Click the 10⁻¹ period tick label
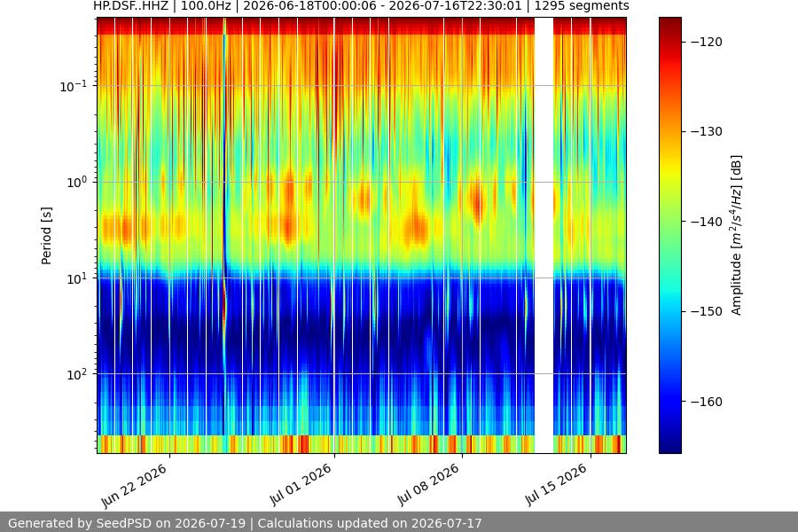798x532 pixels. click(73, 87)
